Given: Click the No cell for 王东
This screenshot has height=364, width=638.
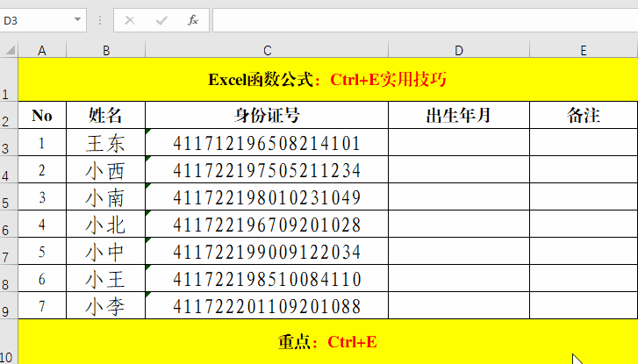Looking at the screenshot, I should (42, 142).
